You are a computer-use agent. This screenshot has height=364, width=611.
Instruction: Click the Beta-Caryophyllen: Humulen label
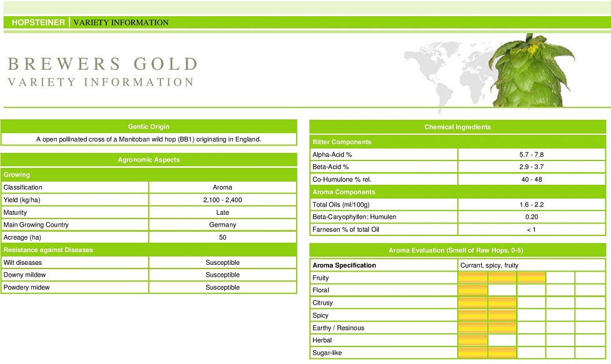click(x=354, y=217)
